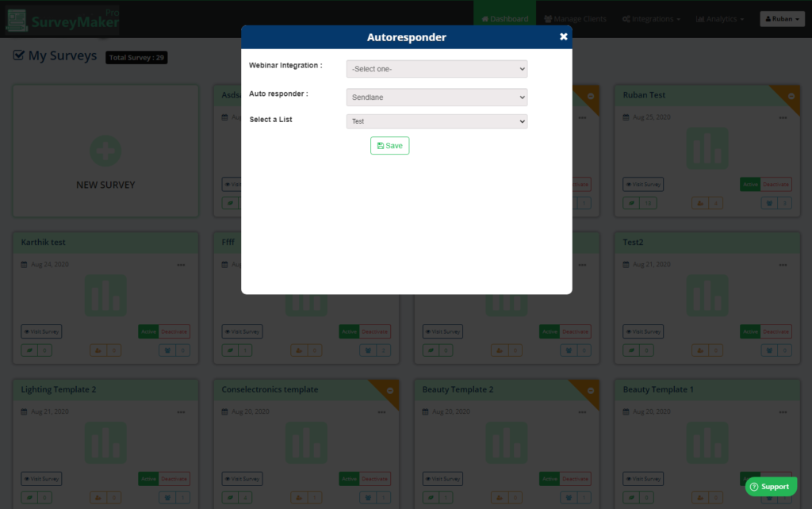812x509 pixels.
Task: Click the plus icon to create a new survey
Action: [x=105, y=151]
